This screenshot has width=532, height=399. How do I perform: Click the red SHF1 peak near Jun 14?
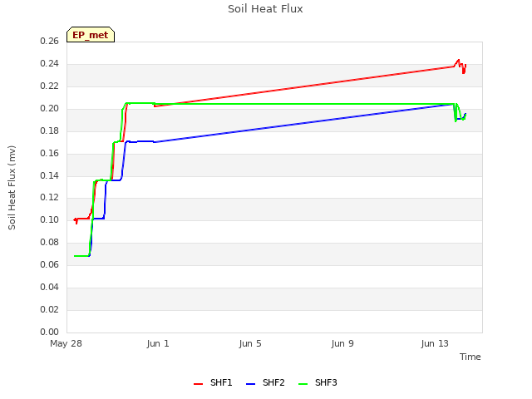coord(458,61)
